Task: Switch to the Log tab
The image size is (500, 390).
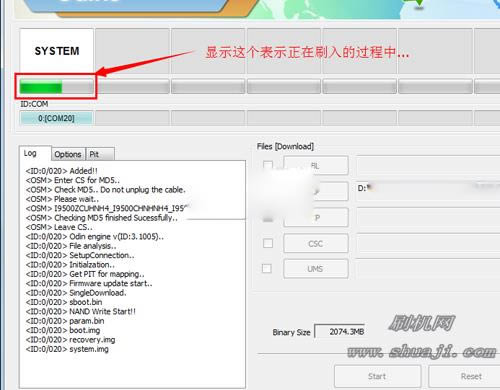Action: (x=35, y=153)
